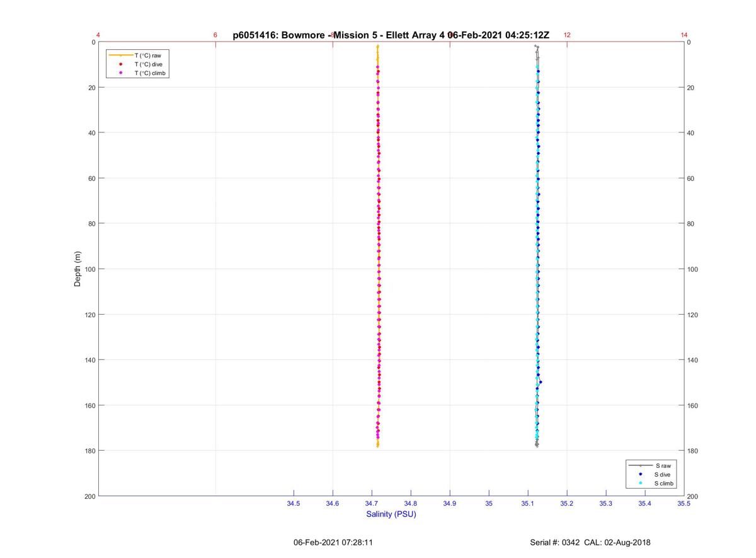756x558 pixels.
Task: Click the S dive outlier point near 150 m
Action: pyautogui.click(x=541, y=382)
